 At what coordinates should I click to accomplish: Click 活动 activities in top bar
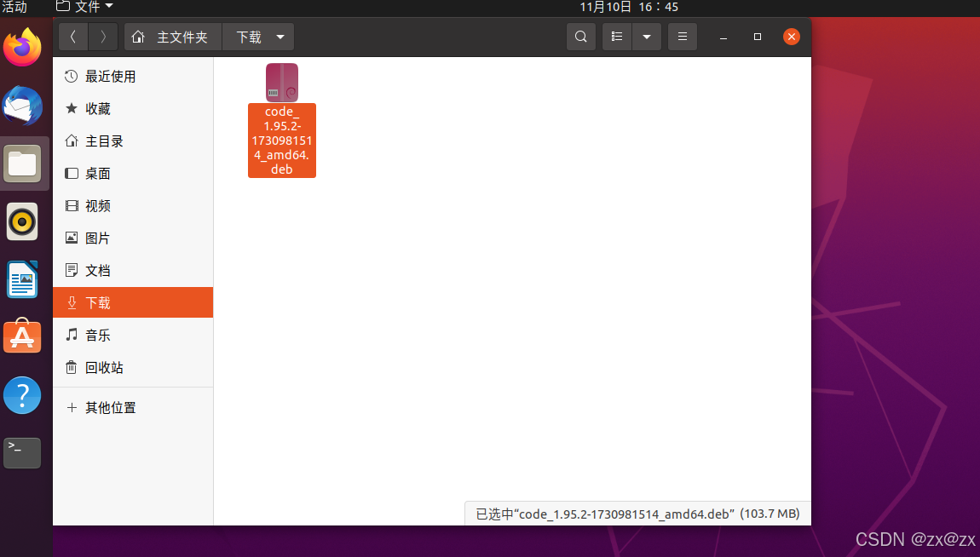pyautogui.click(x=14, y=7)
